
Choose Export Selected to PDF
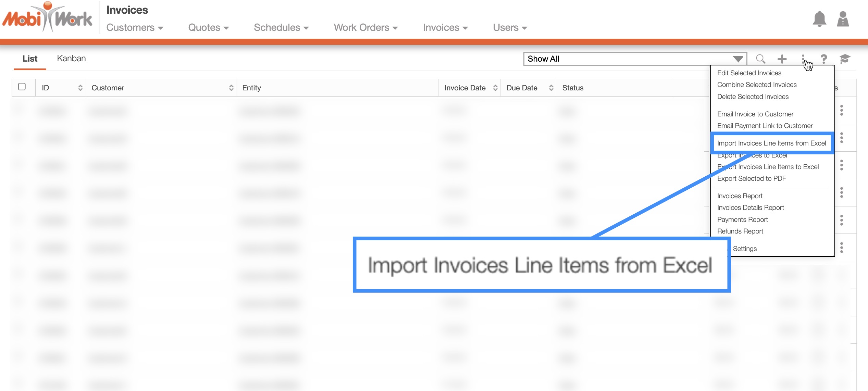[x=751, y=178]
